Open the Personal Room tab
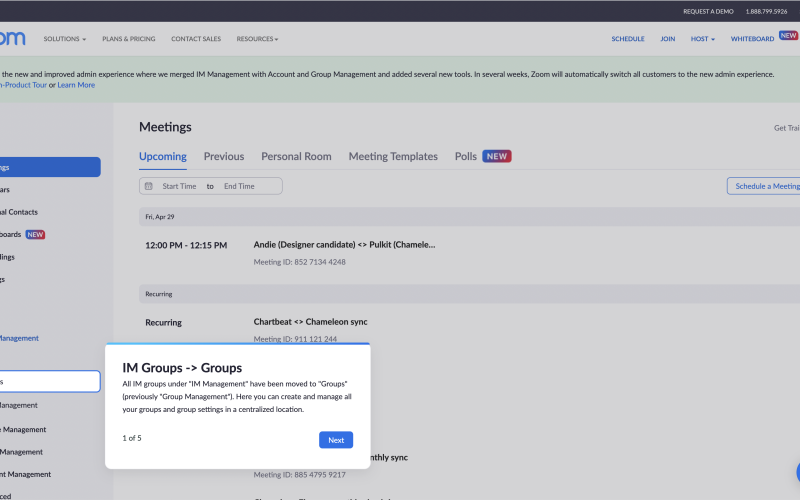Viewport: 800px width, 500px height. [x=296, y=157]
